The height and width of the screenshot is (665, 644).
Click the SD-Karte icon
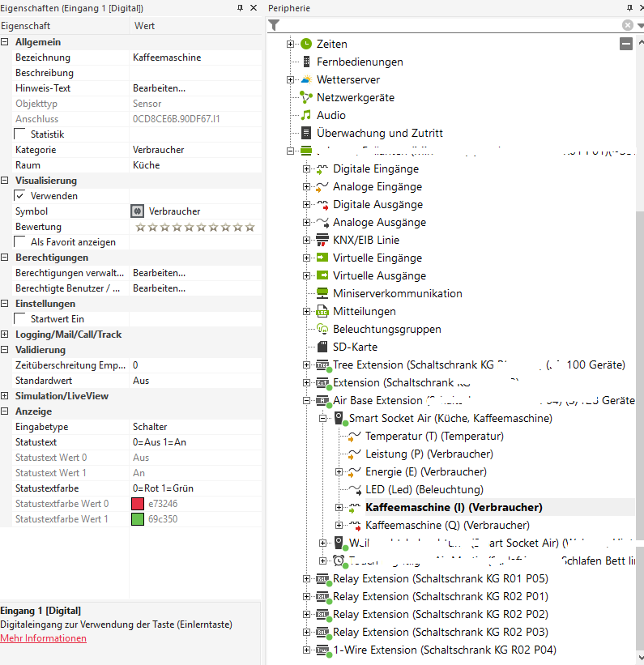tap(322, 347)
